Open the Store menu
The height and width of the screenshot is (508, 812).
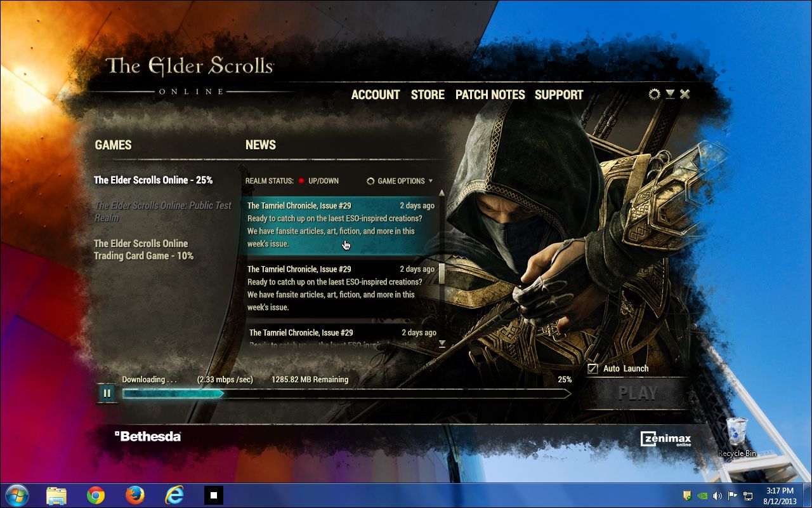tap(428, 95)
